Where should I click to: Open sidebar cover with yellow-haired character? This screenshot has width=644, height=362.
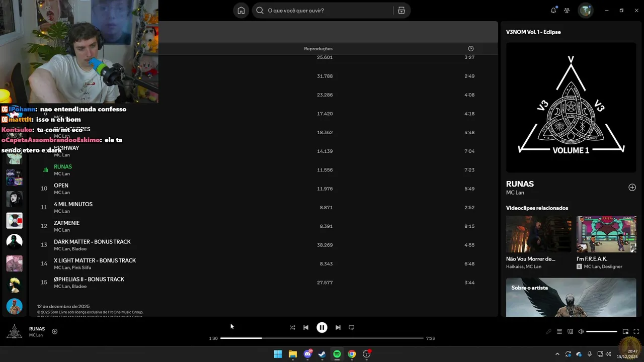tap(14, 285)
